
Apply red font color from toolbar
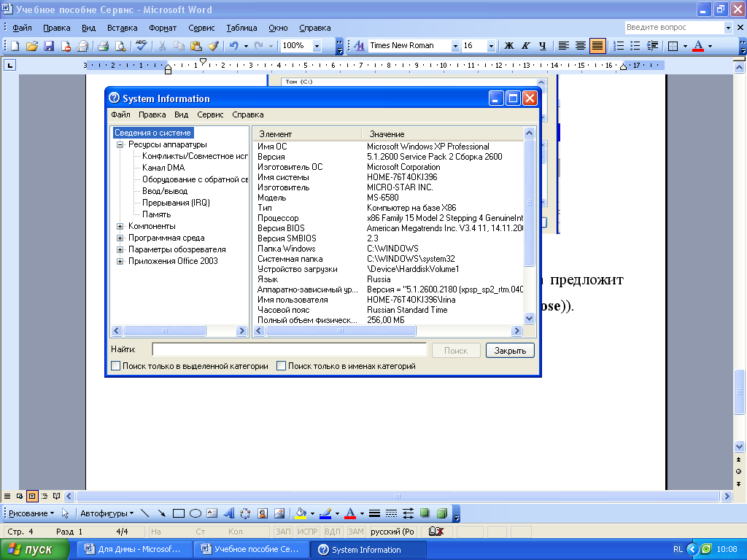(x=698, y=46)
